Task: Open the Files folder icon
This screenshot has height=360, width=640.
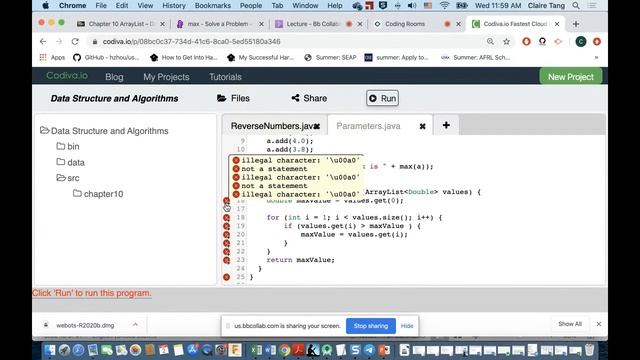Action: 222,98
